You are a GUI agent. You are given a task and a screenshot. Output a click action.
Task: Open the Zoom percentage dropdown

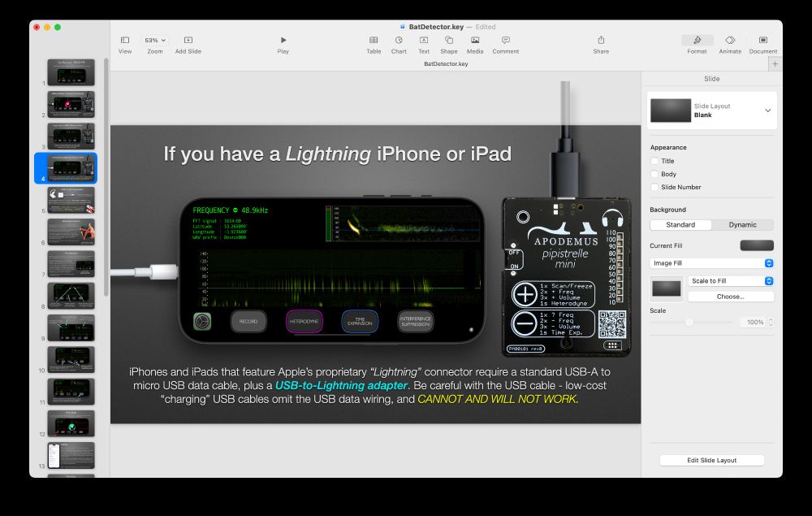155,40
